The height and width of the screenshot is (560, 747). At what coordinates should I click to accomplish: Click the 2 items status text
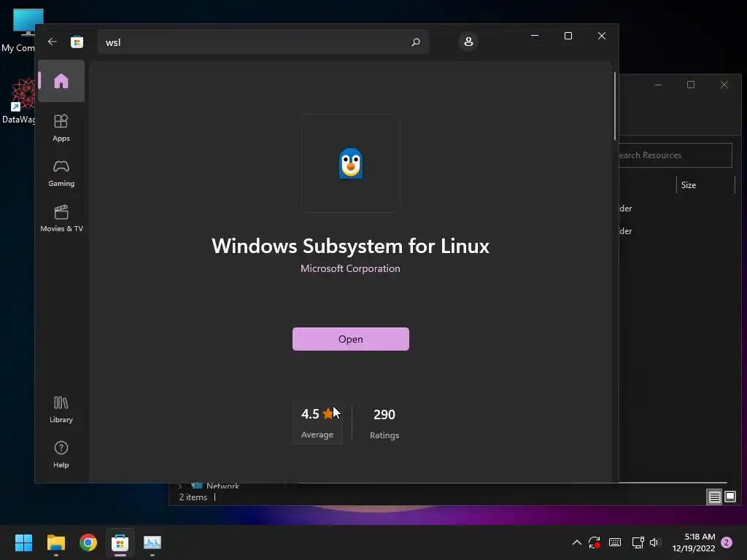pyautogui.click(x=193, y=497)
